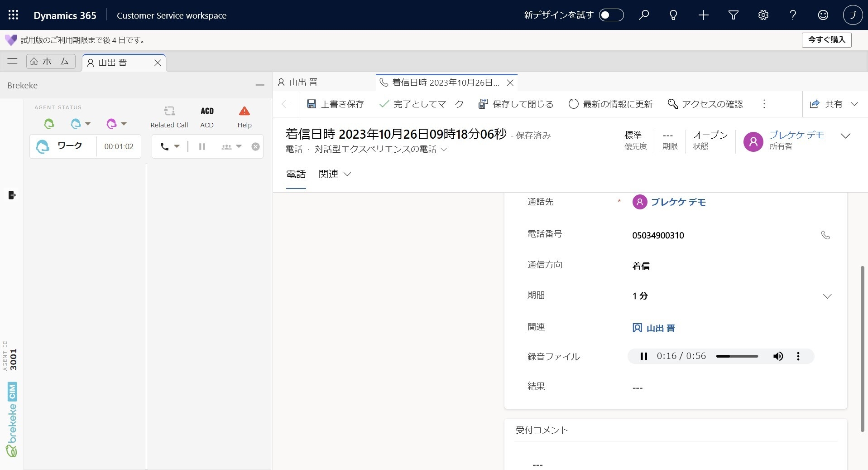Seek the recording audio progress slider
868x470 pixels.
pos(737,356)
